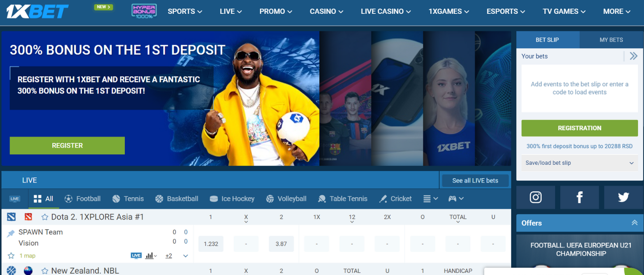Filter live events by Cricket
This screenshot has width=644, height=275.
point(395,199)
